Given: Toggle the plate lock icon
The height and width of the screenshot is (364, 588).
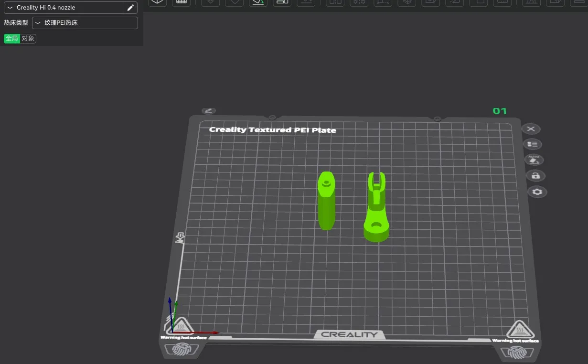Looking at the screenshot, I should point(535,176).
